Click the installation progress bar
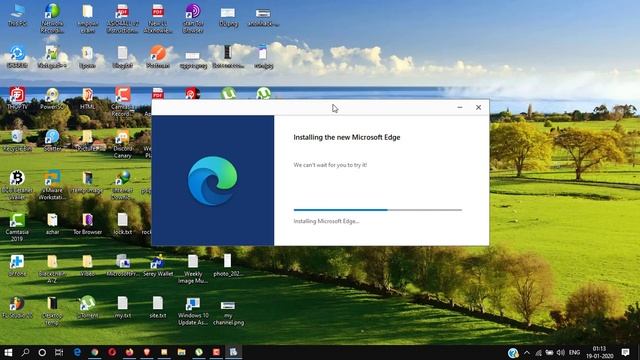Image resolution: width=640 pixels, height=360 pixels. 378,210
